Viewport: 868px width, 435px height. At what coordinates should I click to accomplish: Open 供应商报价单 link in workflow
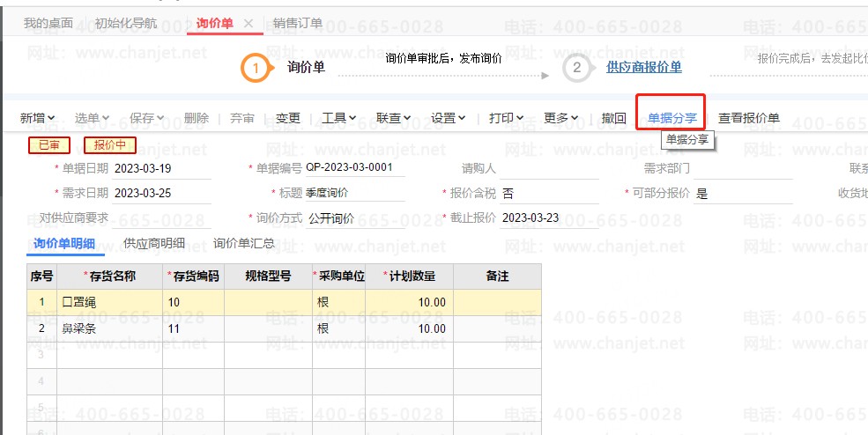[644, 68]
